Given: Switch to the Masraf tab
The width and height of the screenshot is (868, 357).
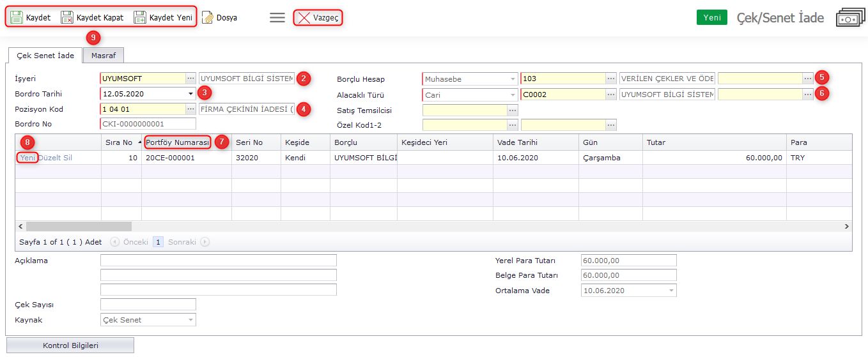Looking at the screenshot, I should 103,56.
